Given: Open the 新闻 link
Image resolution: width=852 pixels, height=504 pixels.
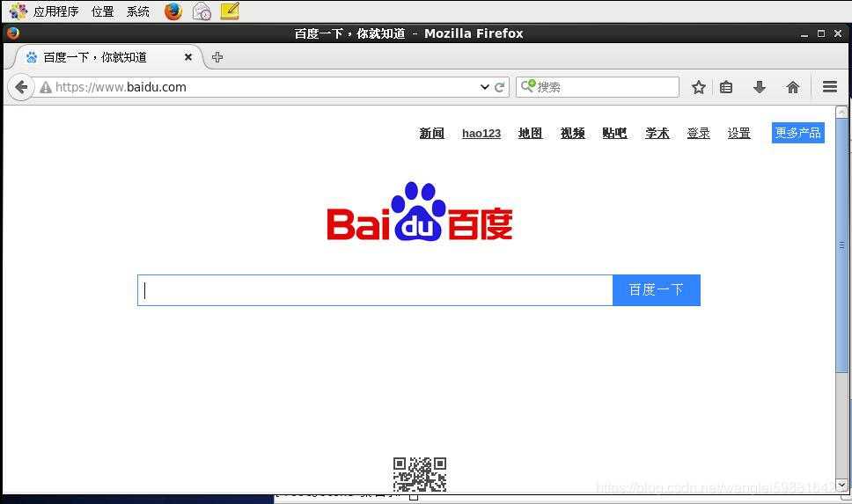Looking at the screenshot, I should [x=432, y=133].
